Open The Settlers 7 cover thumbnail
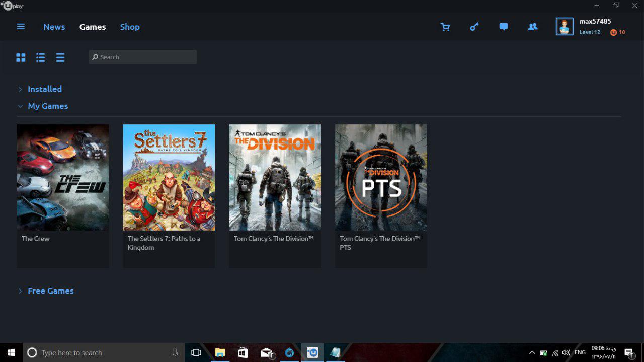The width and height of the screenshot is (644, 362). 169,177
